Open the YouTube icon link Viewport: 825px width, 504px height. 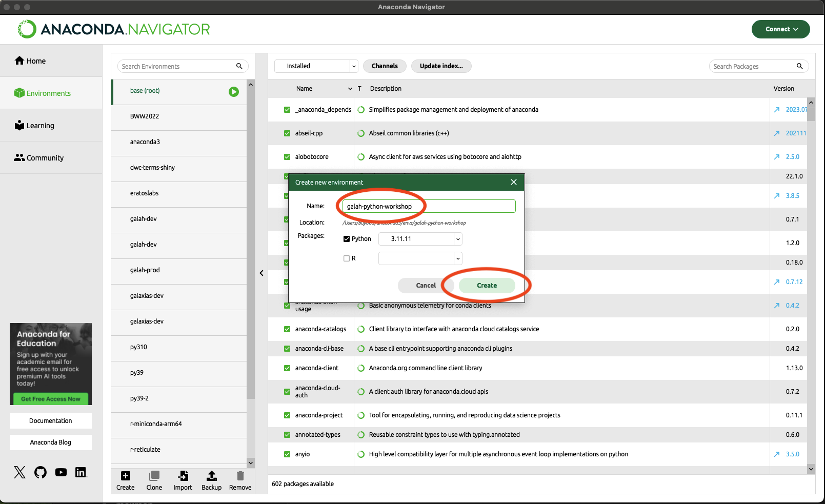pos(61,472)
